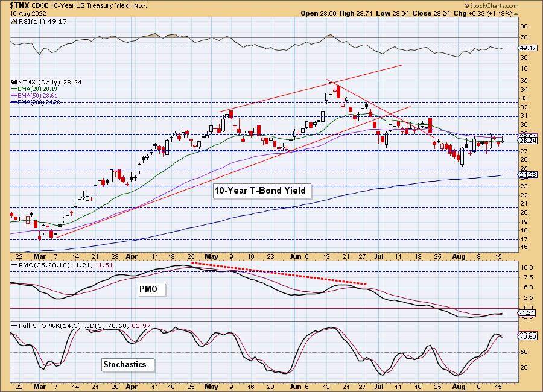Select the Close 28.24 value
The image size is (543, 392).
point(431,13)
